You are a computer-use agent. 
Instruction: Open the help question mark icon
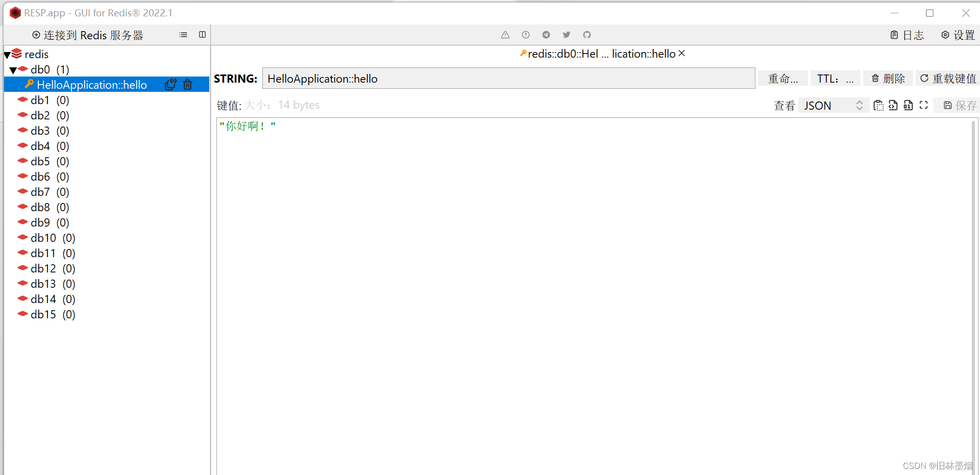pyautogui.click(x=526, y=35)
